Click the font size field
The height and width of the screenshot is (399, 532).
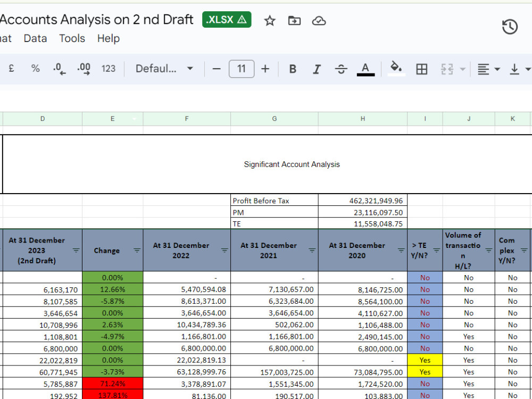(242, 69)
